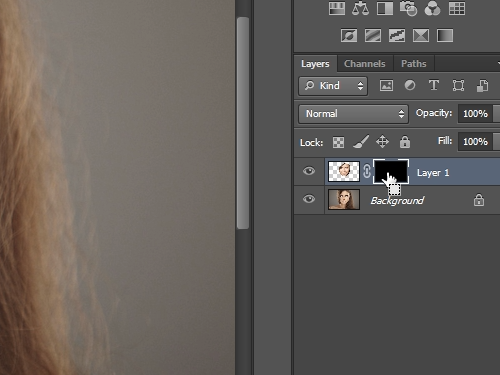Filter layers by type layers
The width and height of the screenshot is (500, 375).
[x=434, y=86]
